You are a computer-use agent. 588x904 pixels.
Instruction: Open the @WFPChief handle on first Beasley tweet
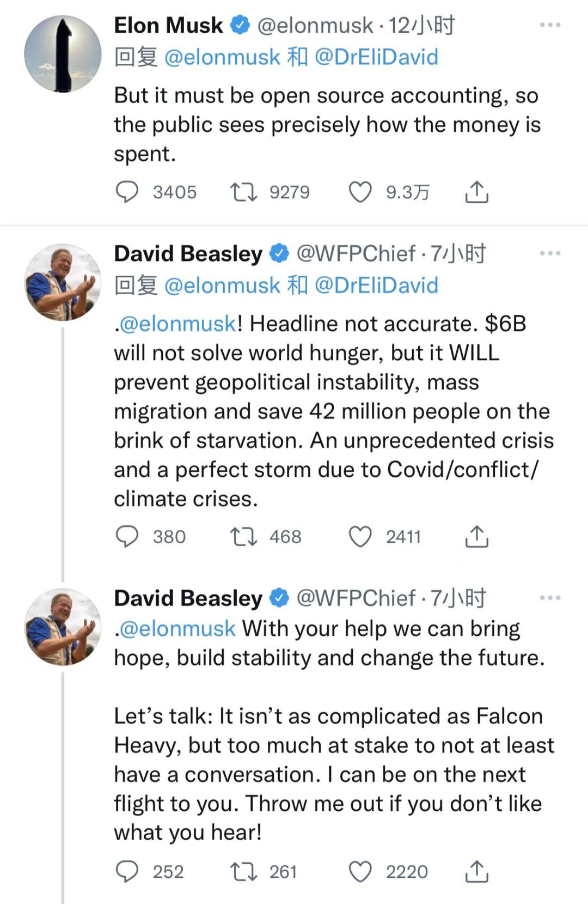tap(356, 253)
